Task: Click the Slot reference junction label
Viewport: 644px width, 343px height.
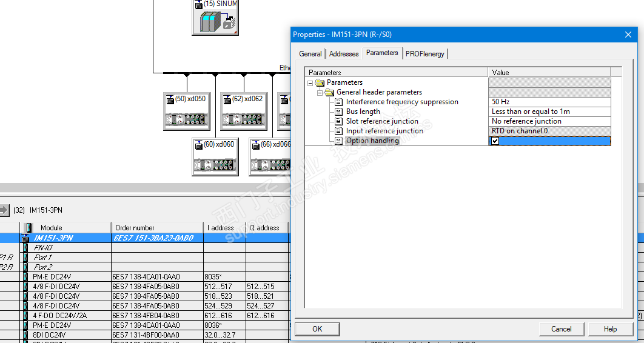Action: pos(382,121)
